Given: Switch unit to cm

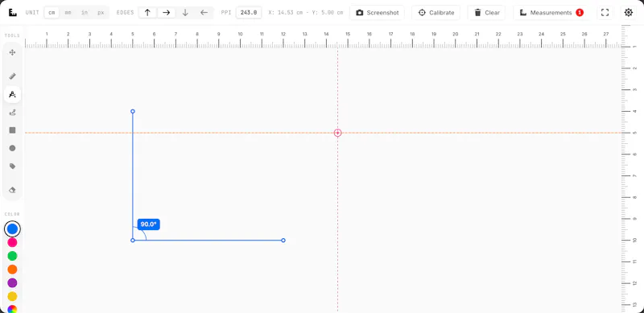Looking at the screenshot, I should 52,12.
